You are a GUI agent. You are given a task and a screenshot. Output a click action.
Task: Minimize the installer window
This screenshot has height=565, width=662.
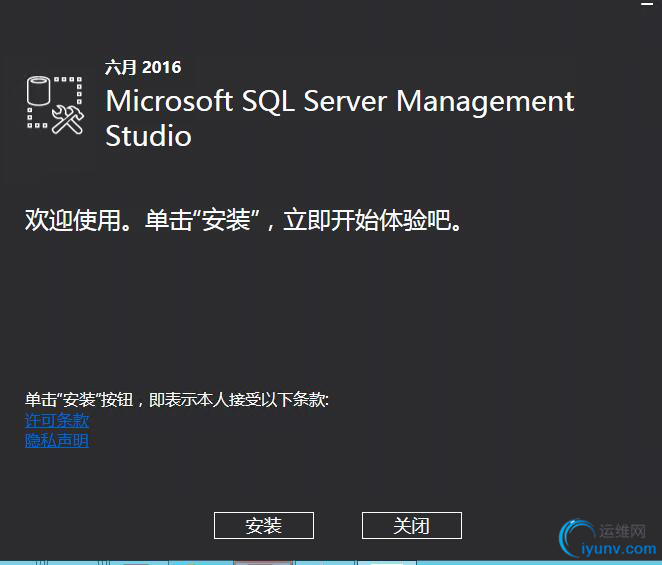point(647,4)
